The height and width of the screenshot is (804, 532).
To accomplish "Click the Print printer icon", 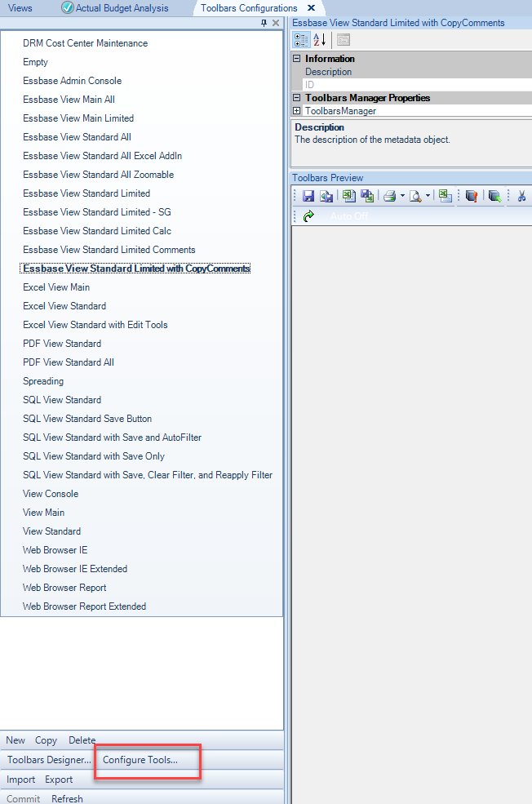I will coord(389,196).
